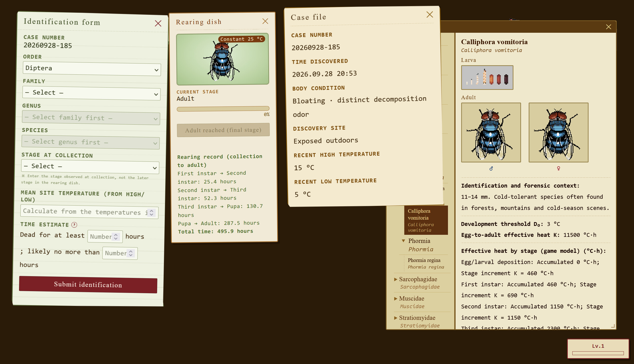Click 'Exposed outdoors' discovery site value
Screen dimensions: 634x364
pos(326,141)
